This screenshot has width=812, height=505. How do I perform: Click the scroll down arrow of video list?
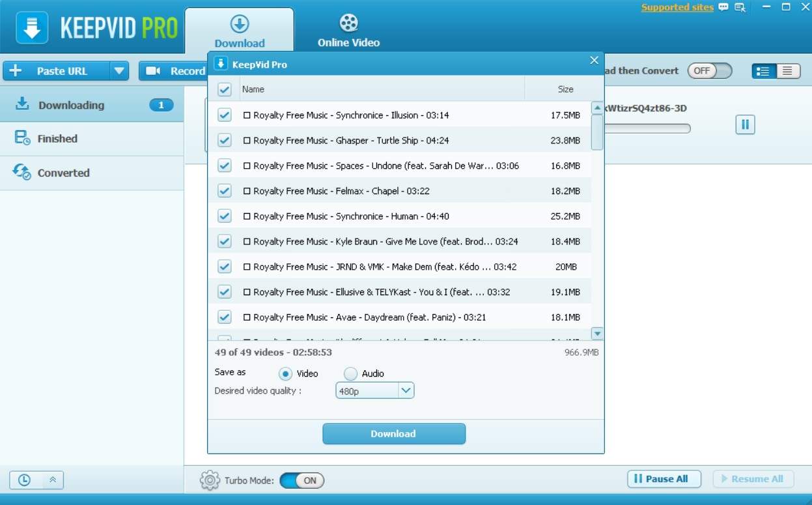click(x=597, y=334)
